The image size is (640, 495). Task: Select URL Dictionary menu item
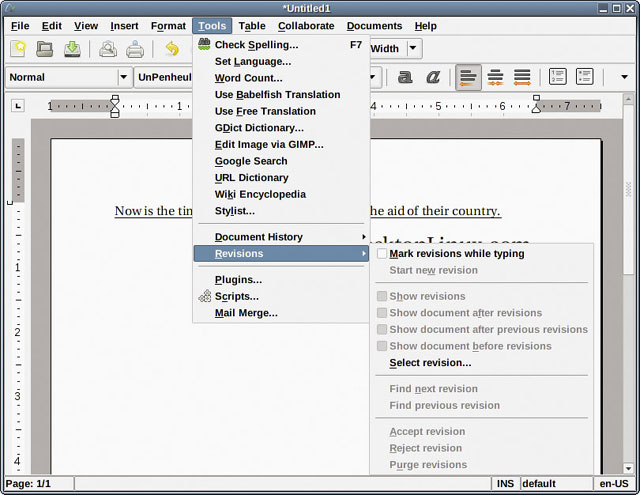click(281, 178)
